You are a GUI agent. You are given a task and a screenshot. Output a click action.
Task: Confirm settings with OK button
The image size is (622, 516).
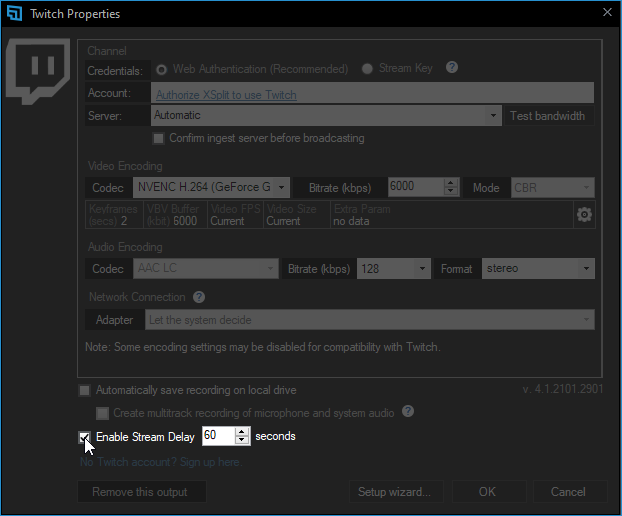click(x=489, y=492)
